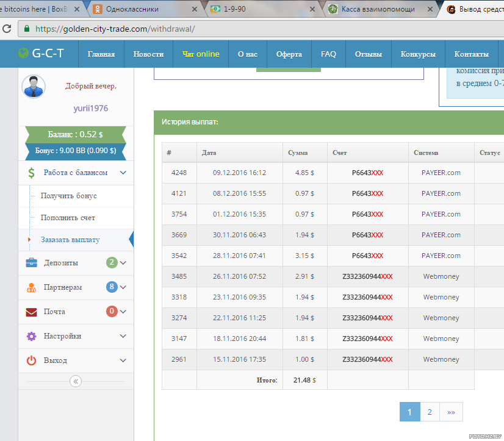Click the Заказать выплату sidebar link
Screen dimensions: 504x441
click(x=70, y=240)
